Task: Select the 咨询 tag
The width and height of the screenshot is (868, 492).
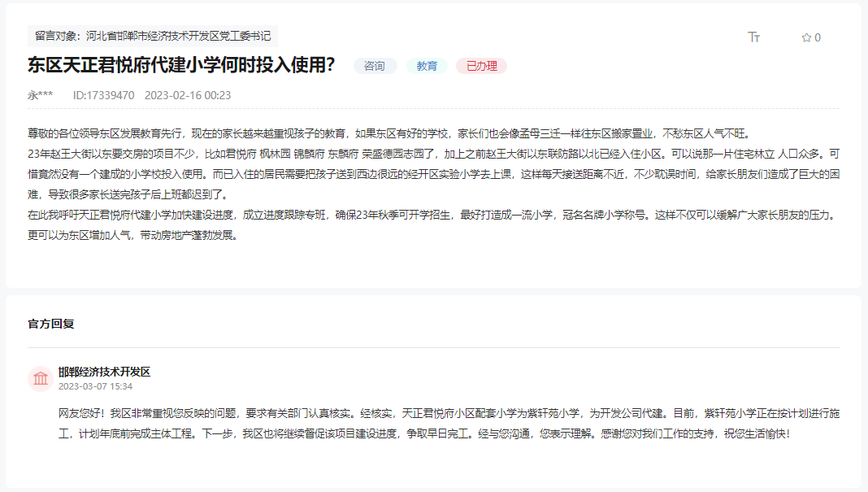Action: point(375,66)
